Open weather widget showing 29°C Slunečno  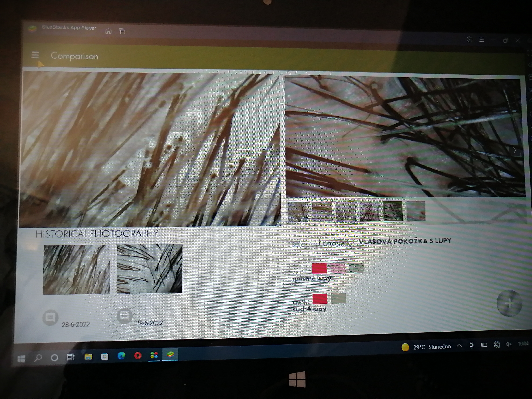click(426, 347)
